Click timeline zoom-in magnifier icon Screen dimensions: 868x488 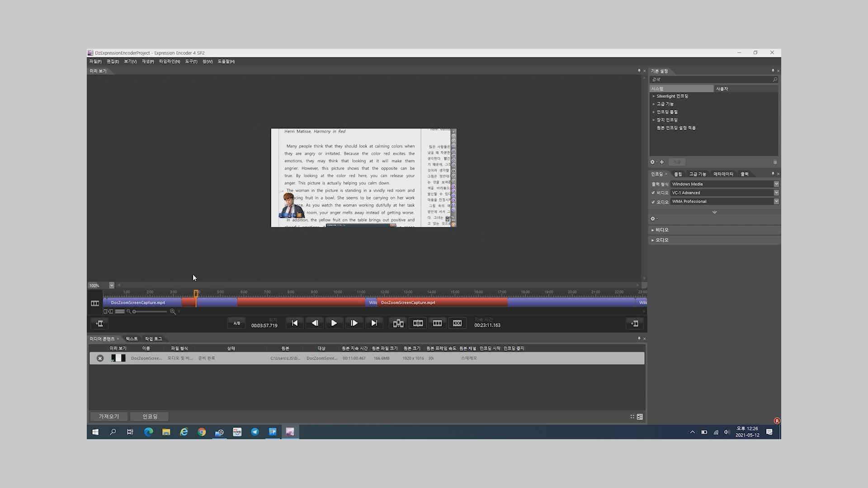pos(172,311)
